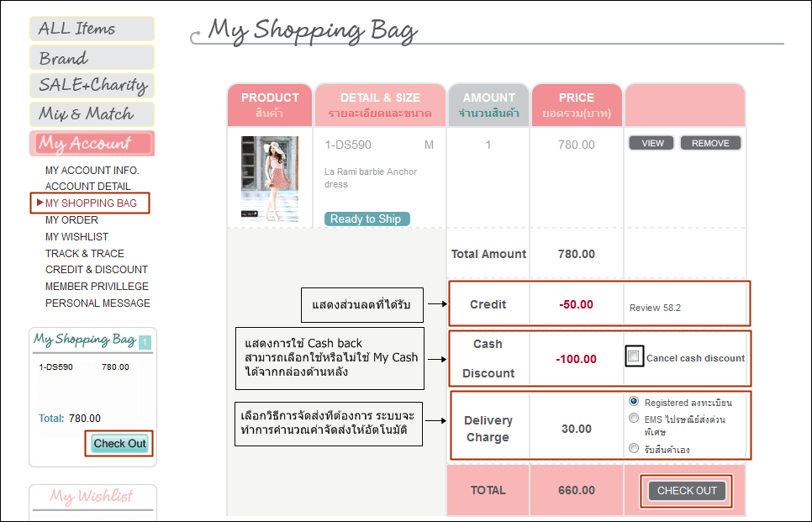Open the ALL Items category
Viewport: 812px width, 522px height.
(x=92, y=29)
